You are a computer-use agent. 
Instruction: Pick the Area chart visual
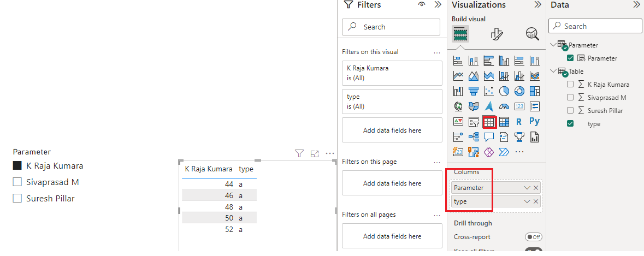point(474,76)
